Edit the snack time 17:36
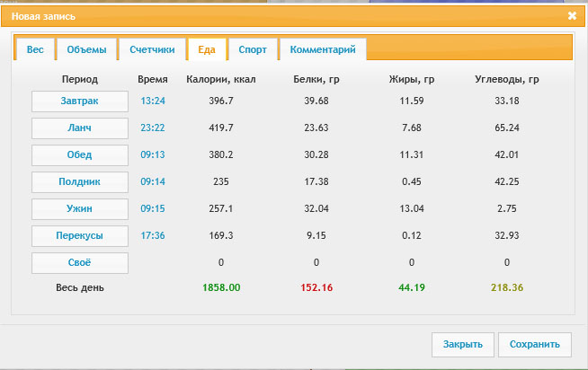 [x=152, y=235]
